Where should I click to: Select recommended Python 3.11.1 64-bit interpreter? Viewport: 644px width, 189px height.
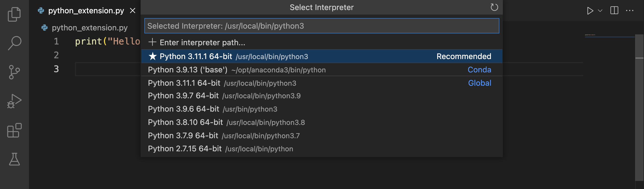(322, 56)
